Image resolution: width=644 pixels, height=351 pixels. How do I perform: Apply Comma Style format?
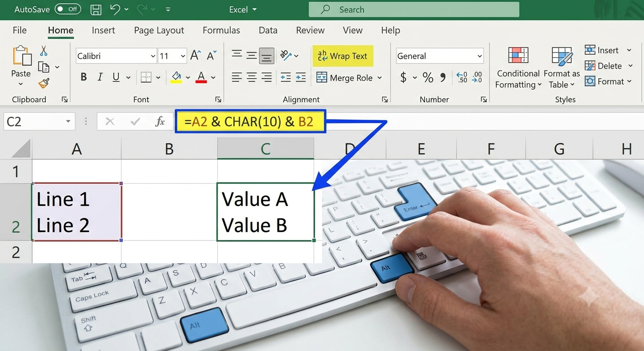[443, 77]
